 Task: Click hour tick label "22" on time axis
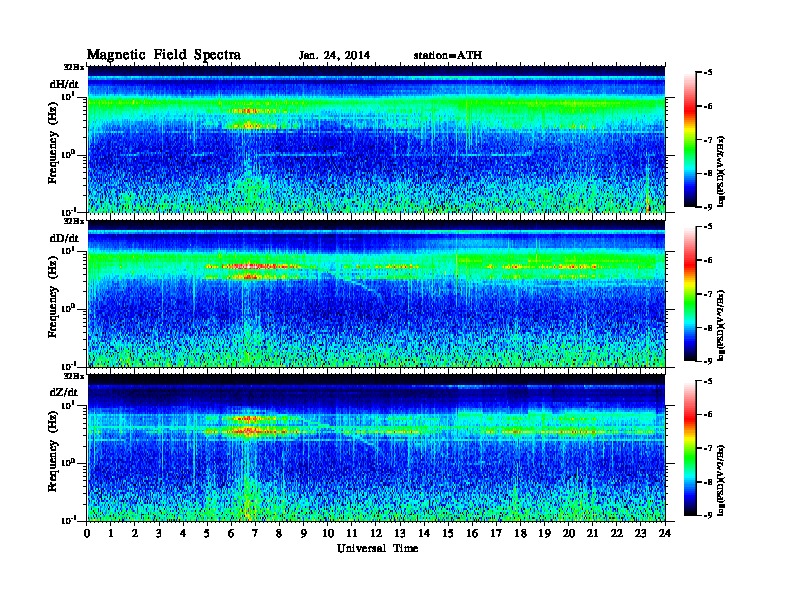(x=617, y=533)
